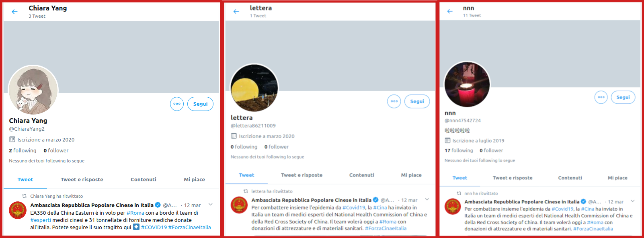Image resolution: width=644 pixels, height=238 pixels.
Task: Open Contenuti tab on lettera profile
Action: pos(361,175)
